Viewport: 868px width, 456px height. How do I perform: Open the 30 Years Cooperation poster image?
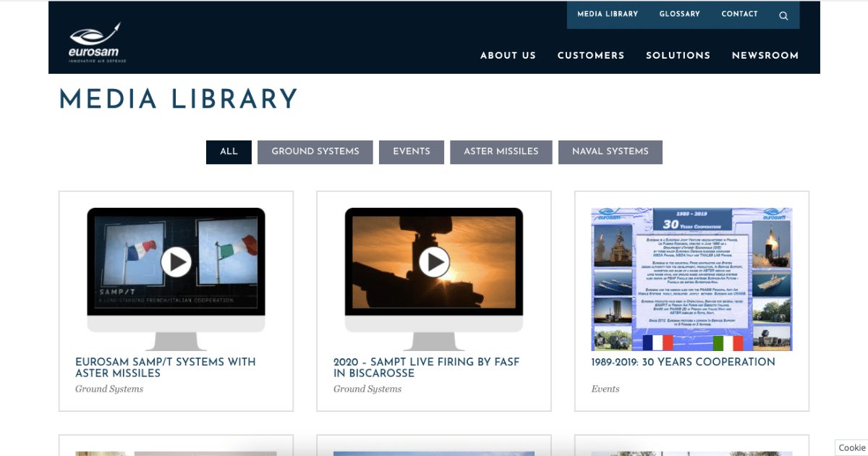click(x=692, y=279)
